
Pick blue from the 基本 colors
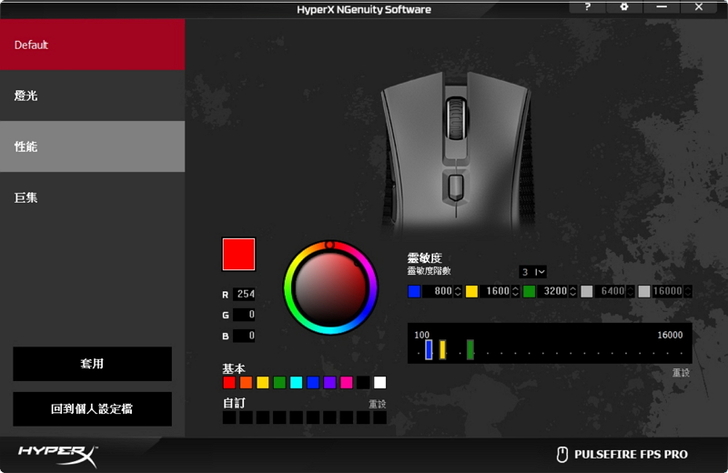click(313, 382)
